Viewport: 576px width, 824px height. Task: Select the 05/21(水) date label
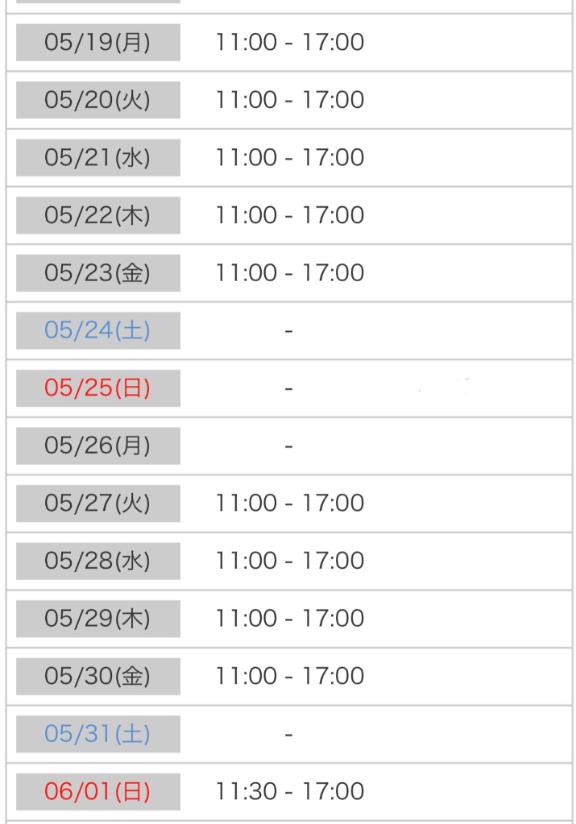coord(98,158)
